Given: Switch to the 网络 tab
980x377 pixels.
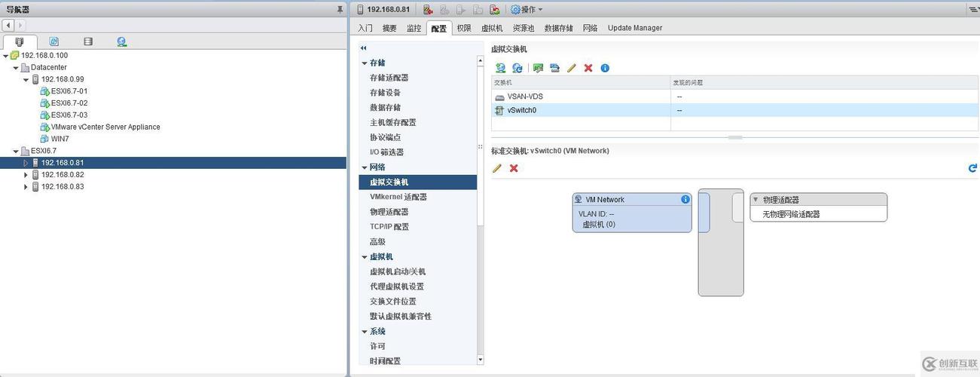Looking at the screenshot, I should (x=590, y=28).
